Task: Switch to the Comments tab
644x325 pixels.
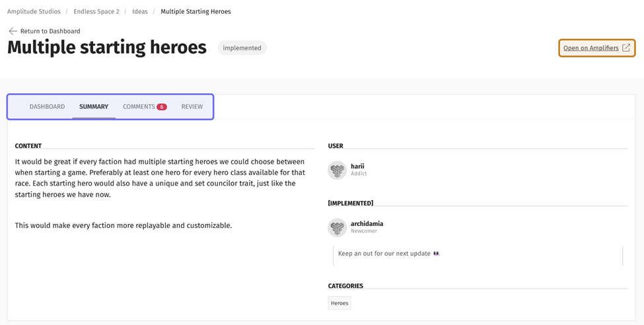Action: click(x=139, y=106)
